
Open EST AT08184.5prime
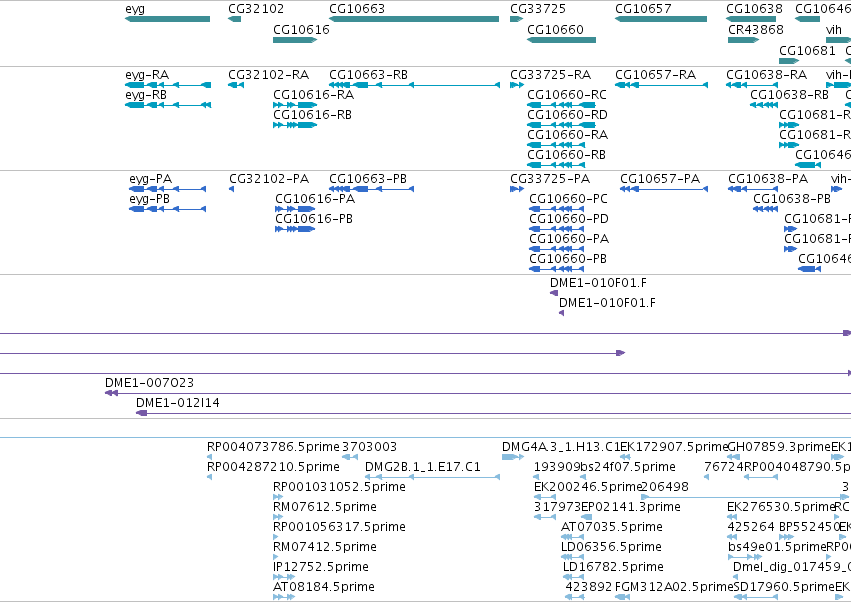click(323, 587)
